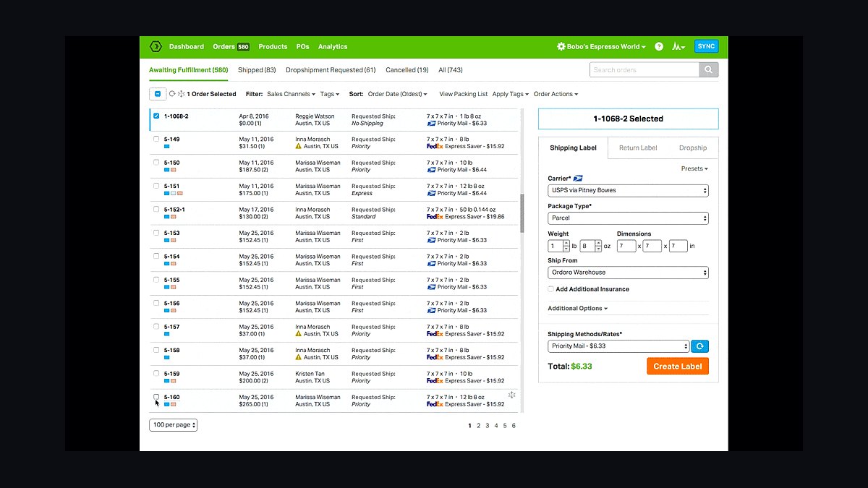The height and width of the screenshot is (488, 868).
Task: Expand the Presets menu
Action: click(x=694, y=168)
